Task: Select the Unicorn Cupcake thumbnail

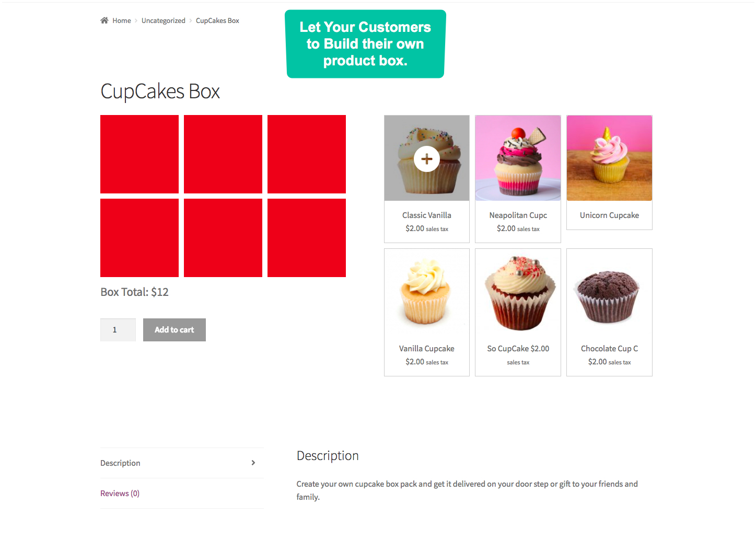Action: coord(609,158)
